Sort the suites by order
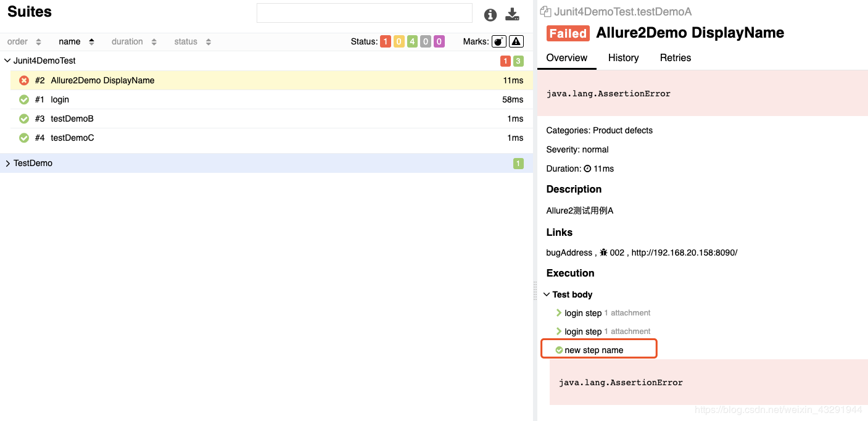The image size is (868, 421). [x=24, y=41]
